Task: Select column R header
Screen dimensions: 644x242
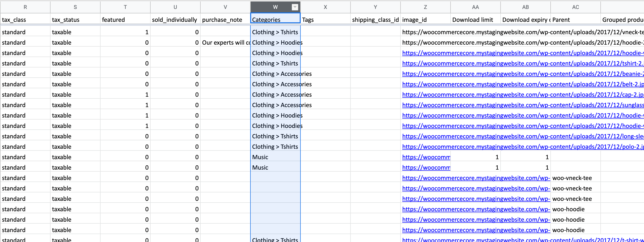Action: [x=25, y=7]
